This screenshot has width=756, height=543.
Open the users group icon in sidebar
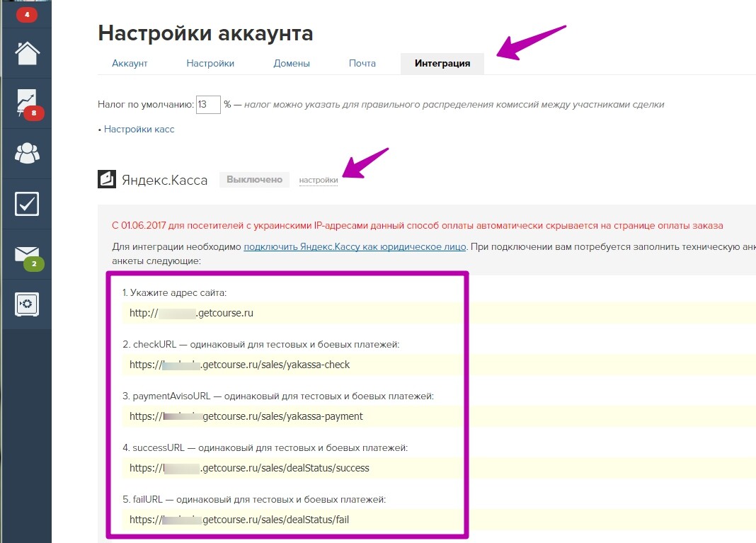[x=27, y=154]
